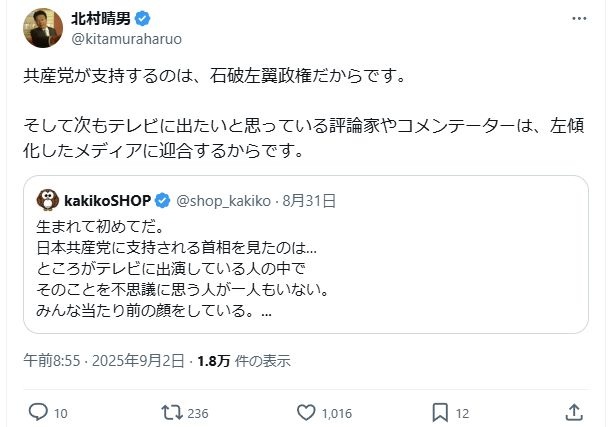Click the like count 1,016
Image resolution: width=610 pixels, height=427 pixels.
336,412
